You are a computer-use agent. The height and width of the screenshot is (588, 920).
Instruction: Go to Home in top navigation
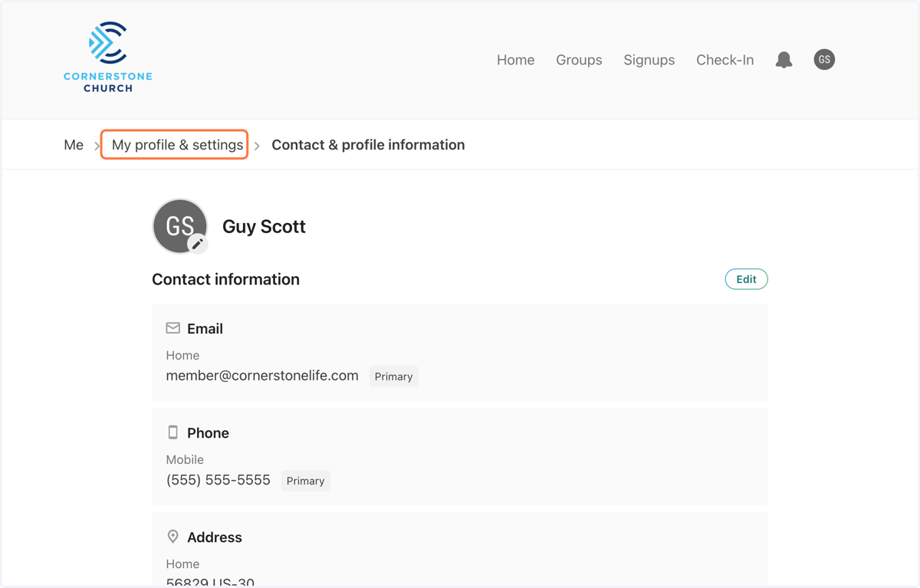(515, 60)
